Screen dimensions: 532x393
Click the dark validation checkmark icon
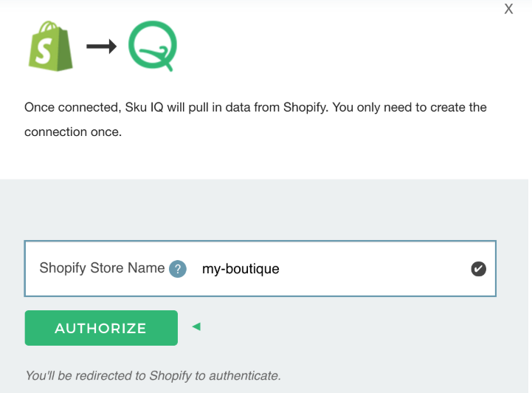[479, 269]
